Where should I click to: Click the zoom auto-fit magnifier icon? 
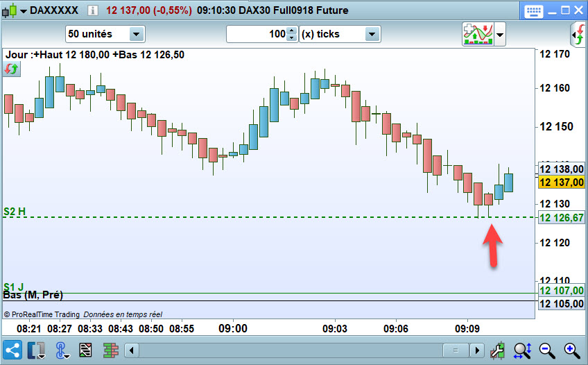522,350
